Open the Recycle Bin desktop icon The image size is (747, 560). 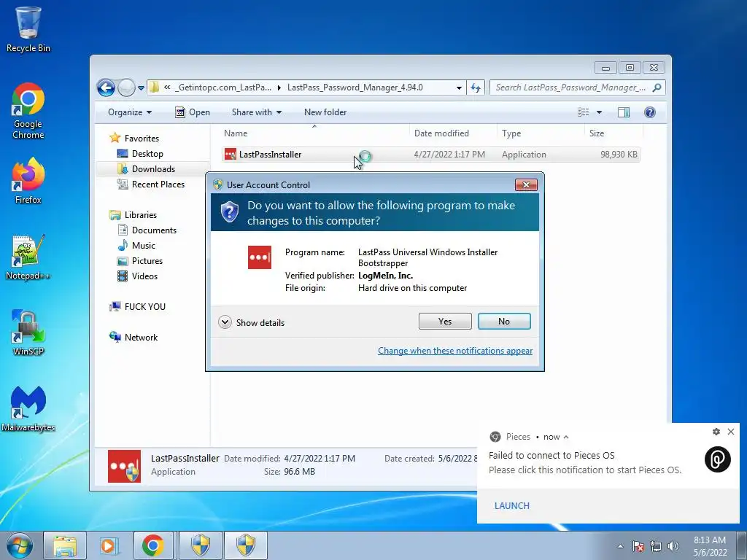point(28,29)
